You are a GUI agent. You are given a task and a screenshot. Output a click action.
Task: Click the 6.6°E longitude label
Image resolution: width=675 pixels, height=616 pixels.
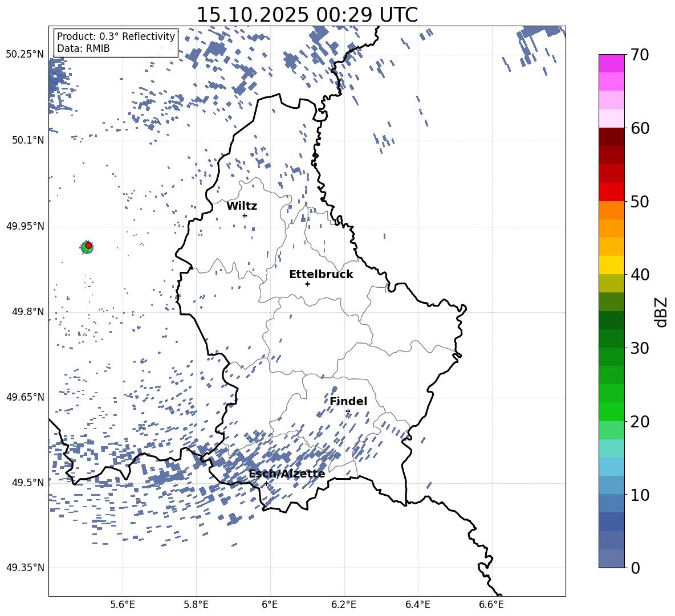491,605
